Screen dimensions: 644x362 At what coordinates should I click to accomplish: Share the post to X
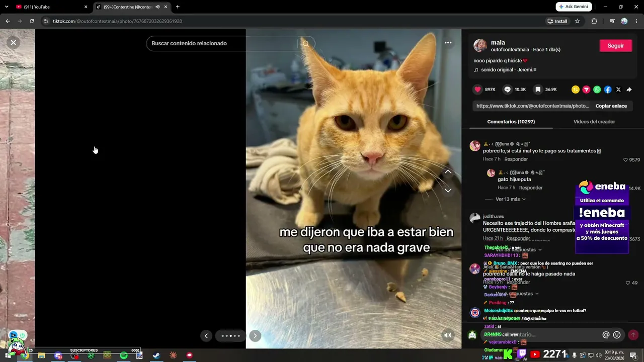click(618, 89)
